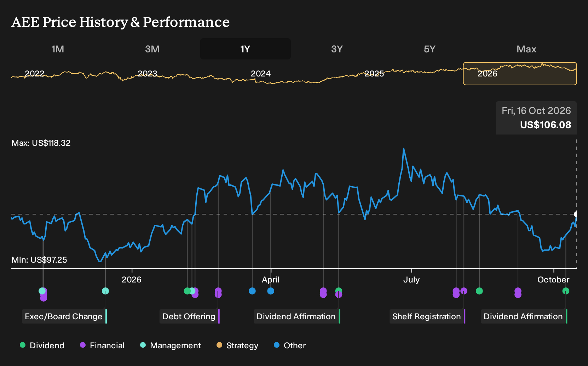The image size is (588, 366).
Task: Click the Min: US$97.25 label
Action: (x=39, y=260)
